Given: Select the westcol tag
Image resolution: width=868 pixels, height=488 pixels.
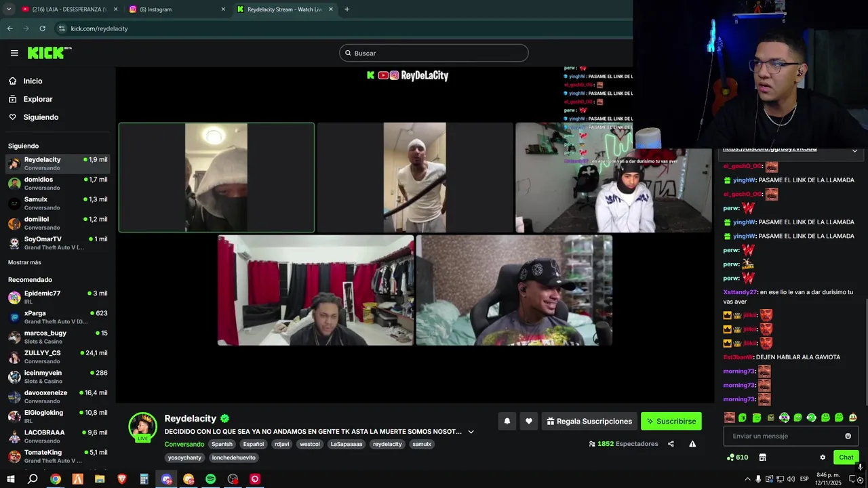Looking at the screenshot, I should tap(309, 444).
